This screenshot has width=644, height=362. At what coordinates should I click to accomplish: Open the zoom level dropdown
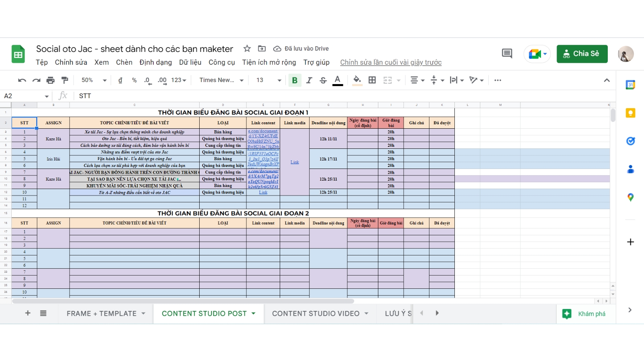(x=94, y=80)
